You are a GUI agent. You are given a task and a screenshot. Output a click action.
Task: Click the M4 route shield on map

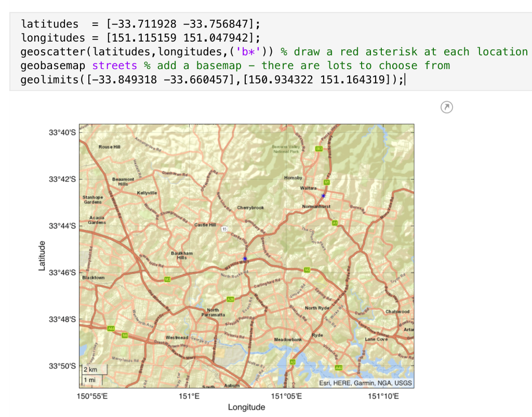tap(125, 335)
